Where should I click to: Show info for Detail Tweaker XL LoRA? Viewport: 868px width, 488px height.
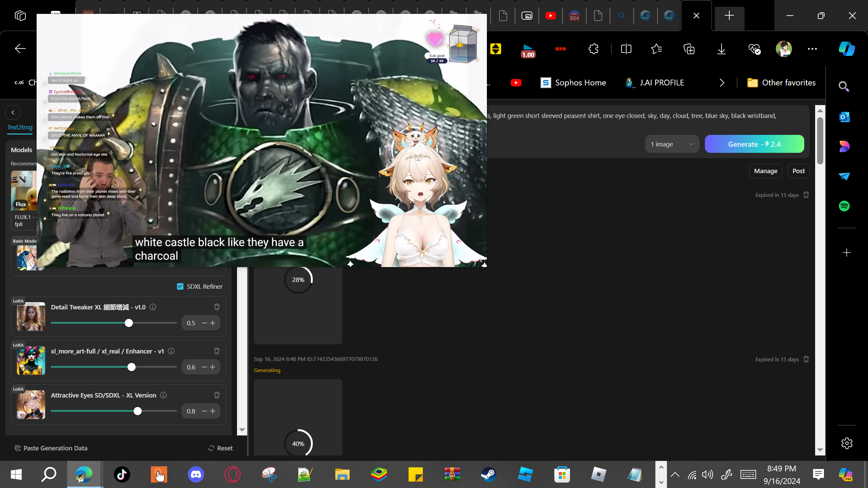pyautogui.click(x=153, y=307)
